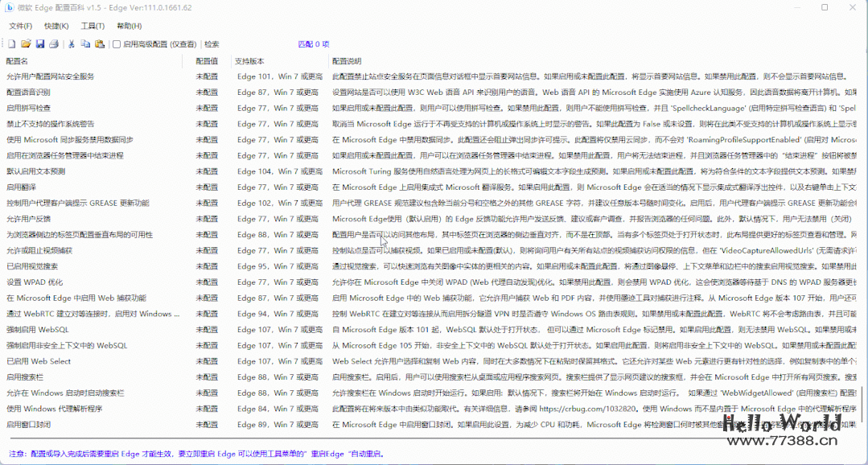Select the 启用拼写检查 row

(29, 108)
